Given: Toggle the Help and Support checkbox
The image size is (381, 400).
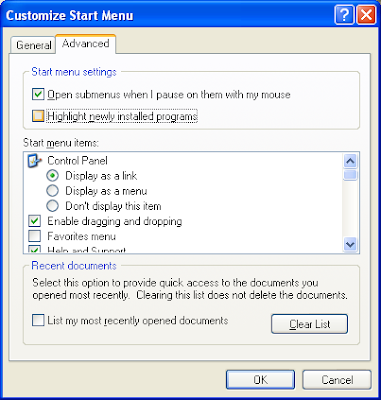Looking at the screenshot, I should pos(35,249).
